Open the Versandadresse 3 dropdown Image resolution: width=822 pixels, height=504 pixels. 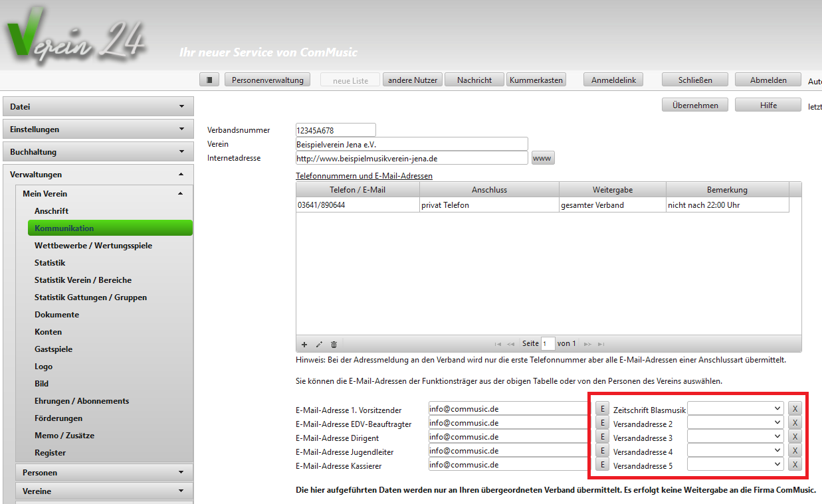pyautogui.click(x=736, y=437)
